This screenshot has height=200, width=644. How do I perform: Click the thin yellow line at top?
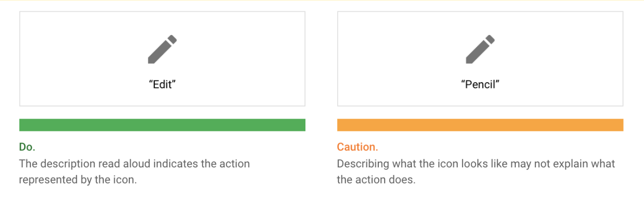click(x=322, y=0)
